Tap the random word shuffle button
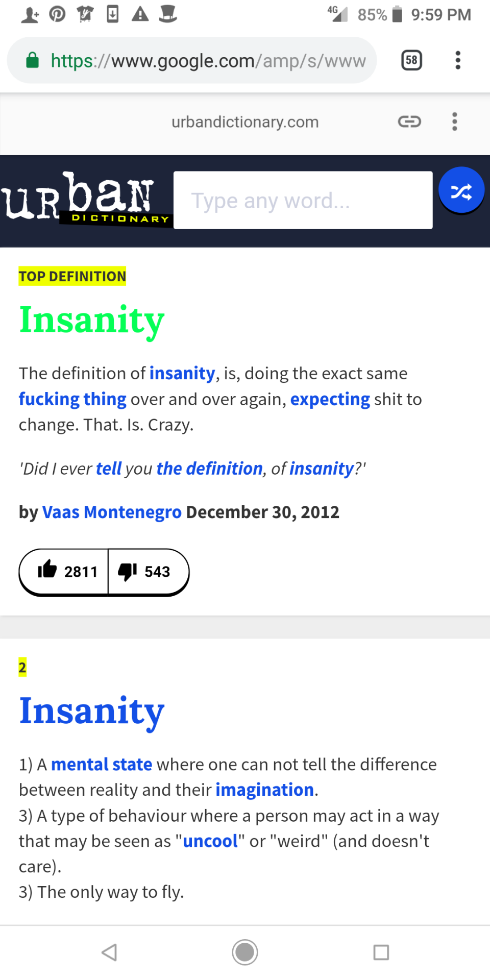 pos(461,191)
